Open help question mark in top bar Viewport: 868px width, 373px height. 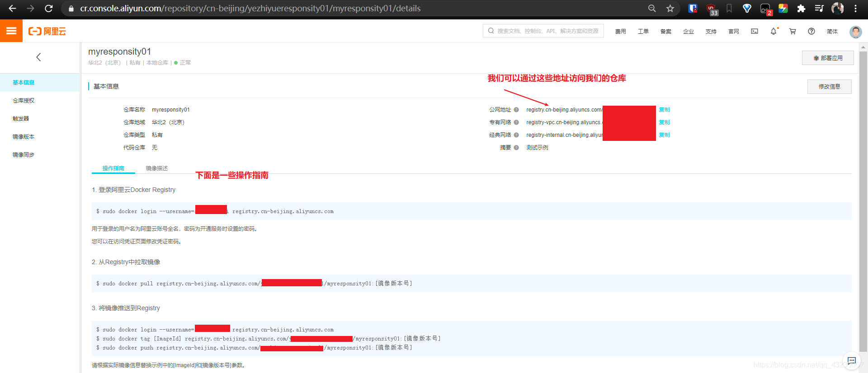click(x=811, y=31)
